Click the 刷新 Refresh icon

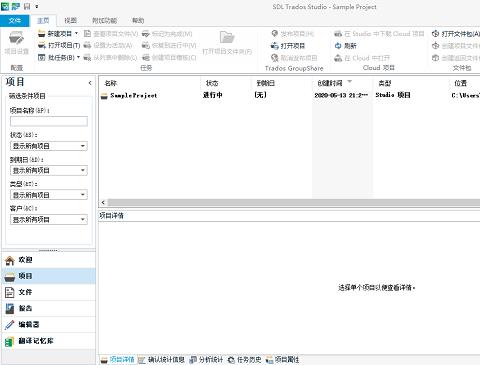(338, 46)
